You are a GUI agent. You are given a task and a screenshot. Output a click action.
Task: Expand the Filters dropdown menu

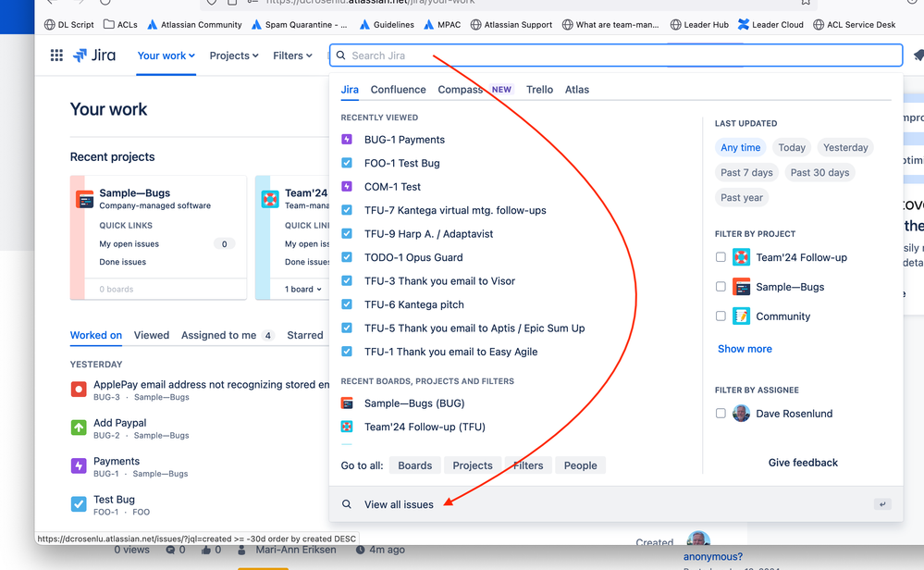pyautogui.click(x=291, y=55)
